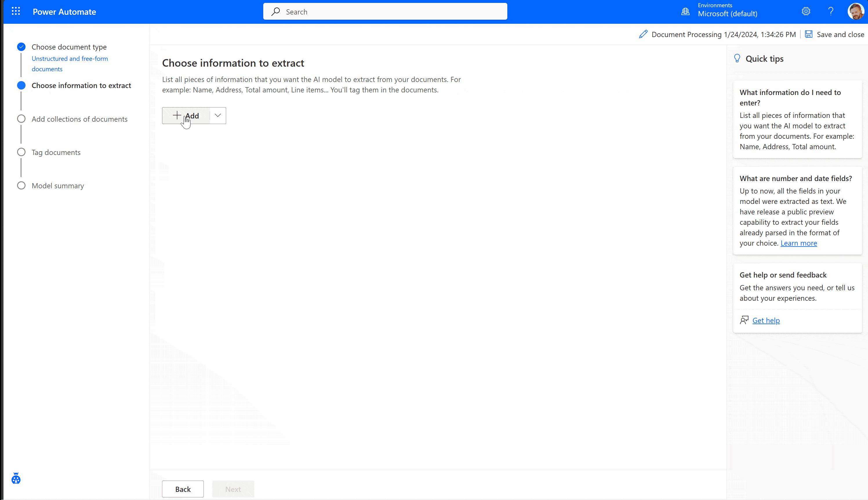Click the Save and close disk icon
This screenshot has width=868, height=500.
click(x=809, y=34)
